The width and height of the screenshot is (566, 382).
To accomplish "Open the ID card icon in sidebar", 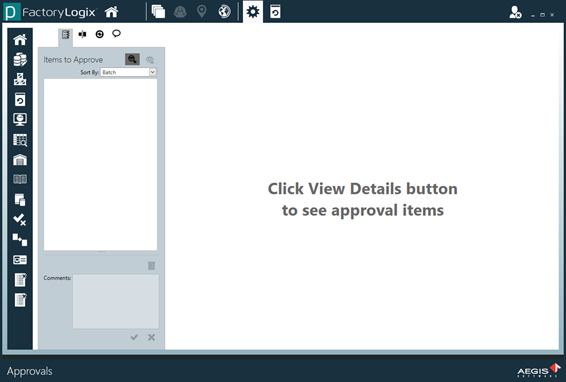I will click(20, 260).
